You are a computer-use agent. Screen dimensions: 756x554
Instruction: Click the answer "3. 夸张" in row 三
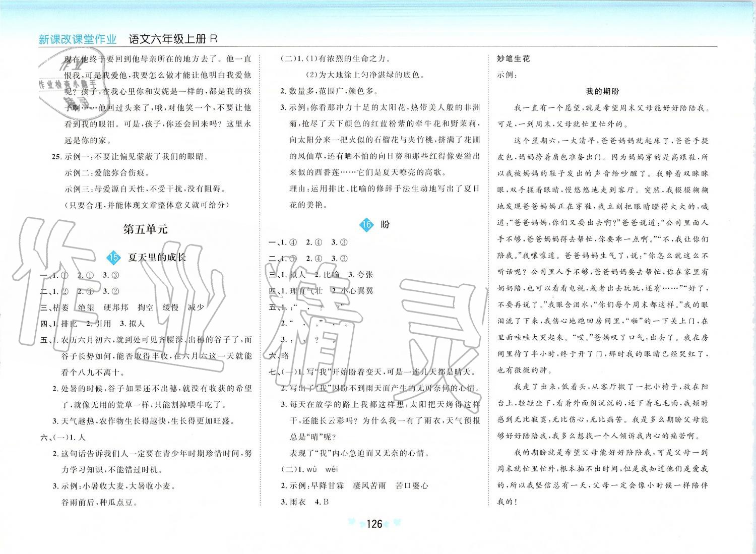[x=362, y=275]
